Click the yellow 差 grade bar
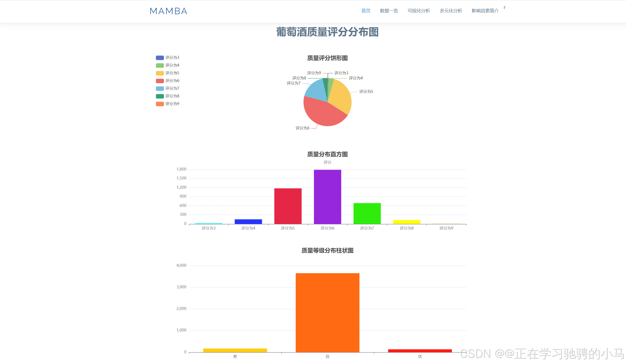 (235, 350)
